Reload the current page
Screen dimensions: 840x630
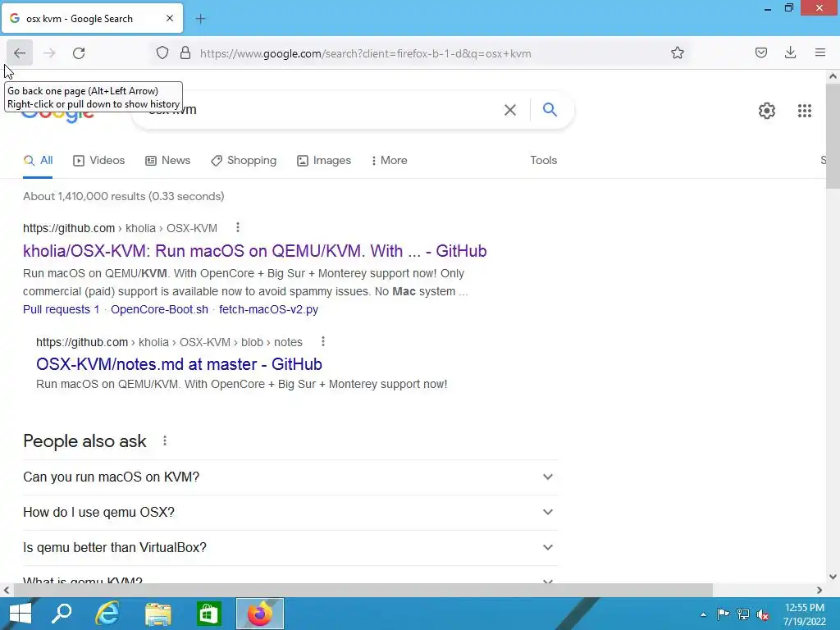[x=79, y=53]
